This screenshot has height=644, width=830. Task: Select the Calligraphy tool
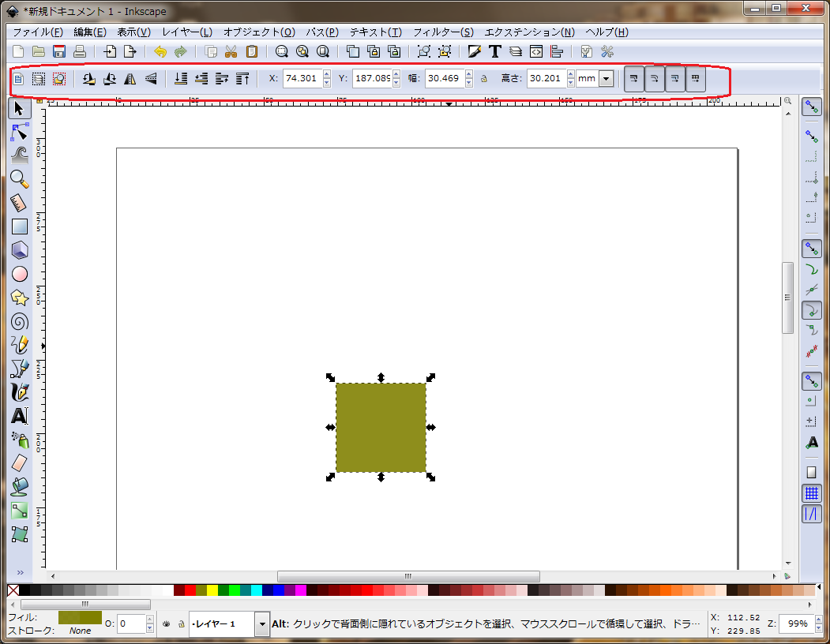click(x=19, y=392)
